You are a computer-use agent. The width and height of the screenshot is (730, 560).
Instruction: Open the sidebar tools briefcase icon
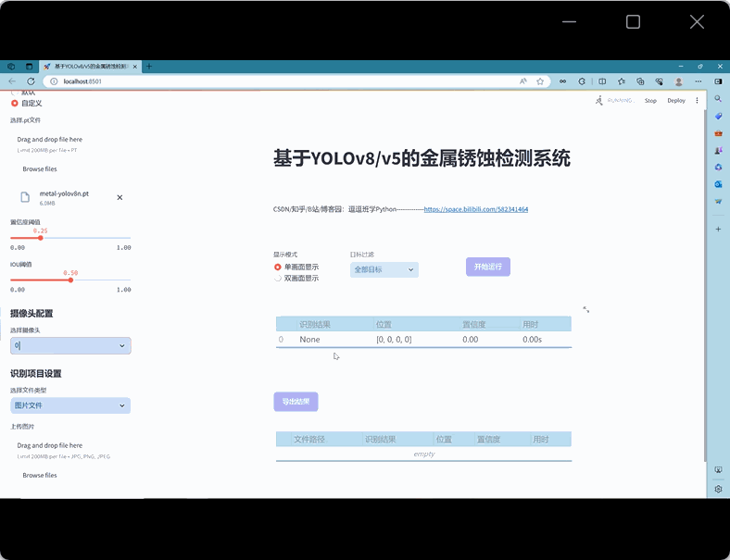point(718,133)
